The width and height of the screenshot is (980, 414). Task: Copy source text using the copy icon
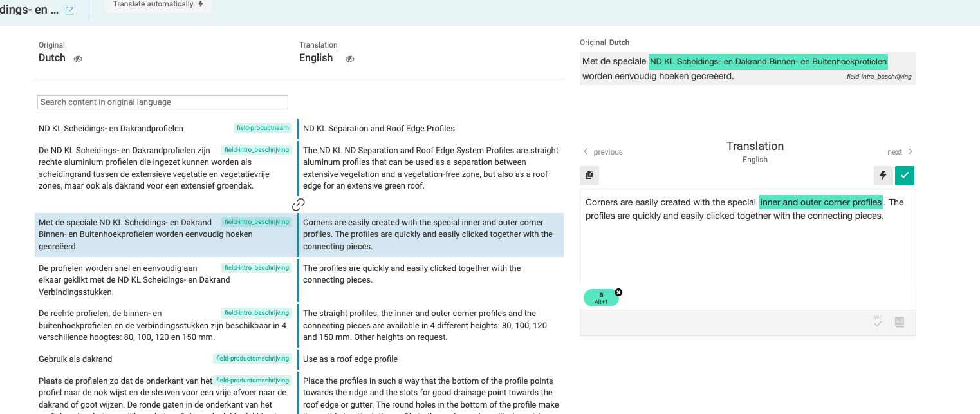tap(589, 175)
